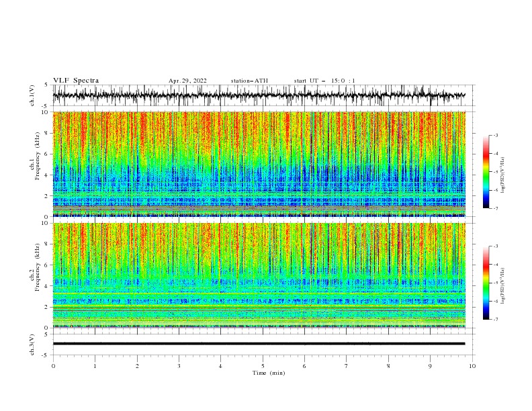Click the "8" kHz tick of ch.1 spectrogram
Screen dimensions: 532x411
tap(46, 133)
